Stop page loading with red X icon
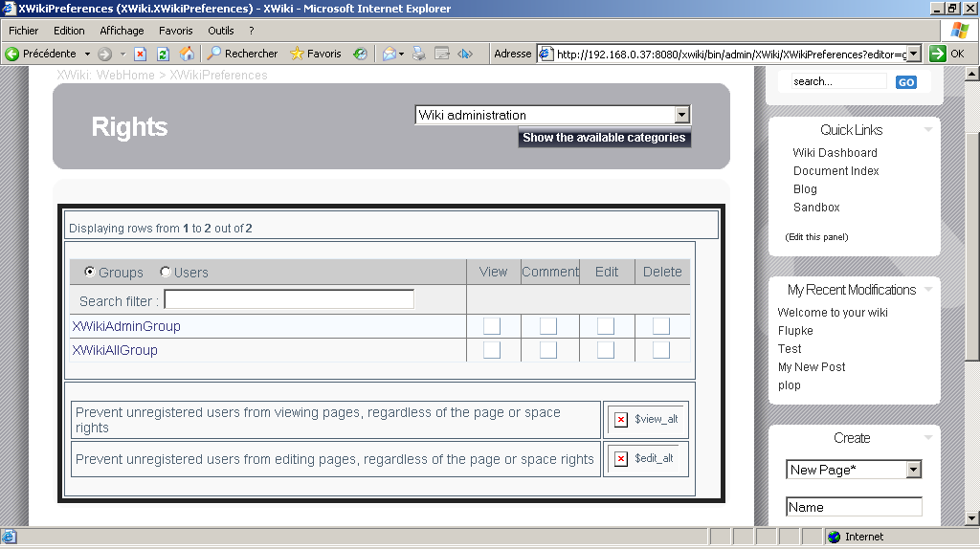This screenshot has height=549, width=980. [141, 55]
